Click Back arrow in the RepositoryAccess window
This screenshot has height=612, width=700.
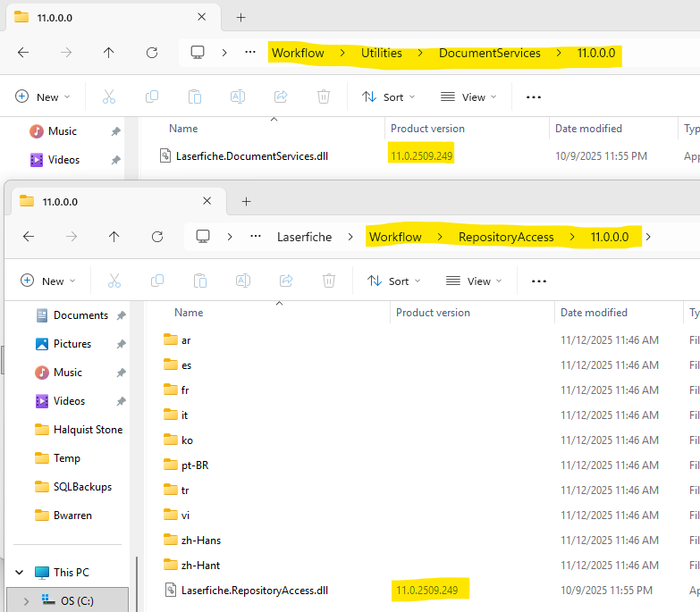[x=29, y=237]
